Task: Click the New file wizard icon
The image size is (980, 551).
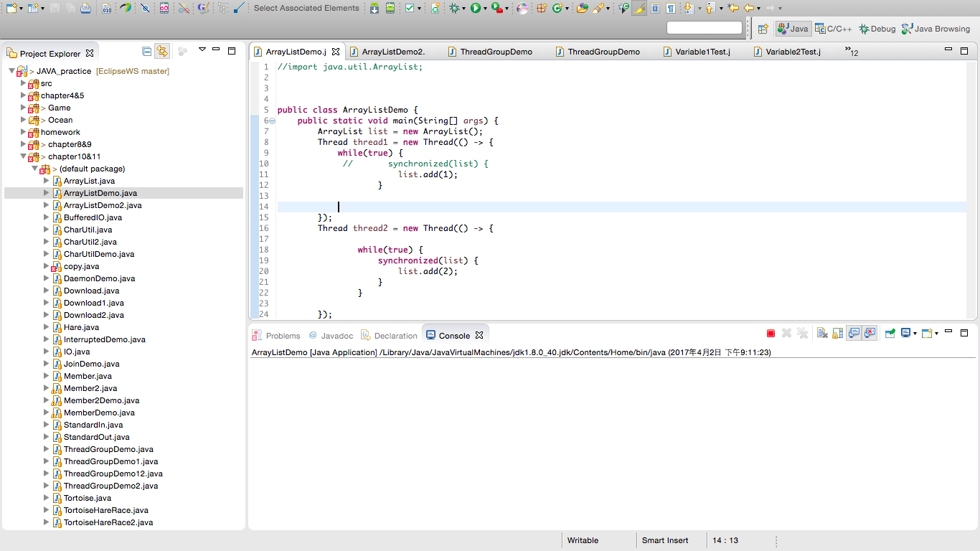Action: (11, 8)
